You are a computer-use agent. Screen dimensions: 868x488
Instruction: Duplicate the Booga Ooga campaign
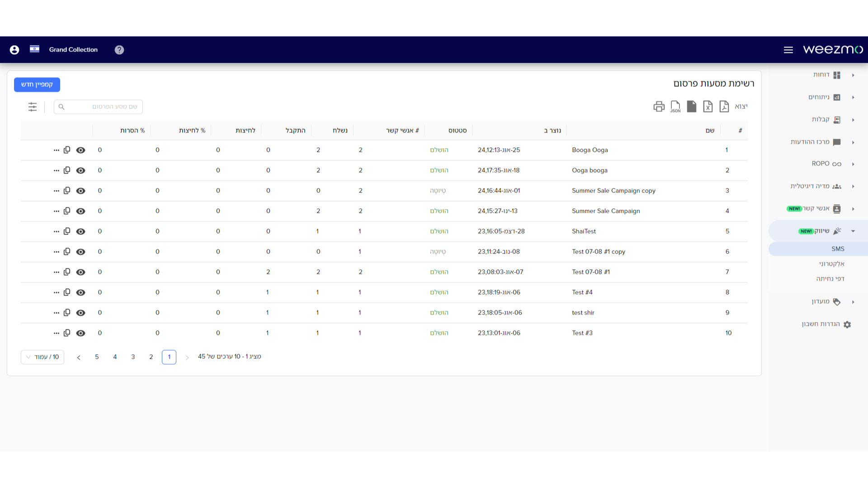coord(67,150)
